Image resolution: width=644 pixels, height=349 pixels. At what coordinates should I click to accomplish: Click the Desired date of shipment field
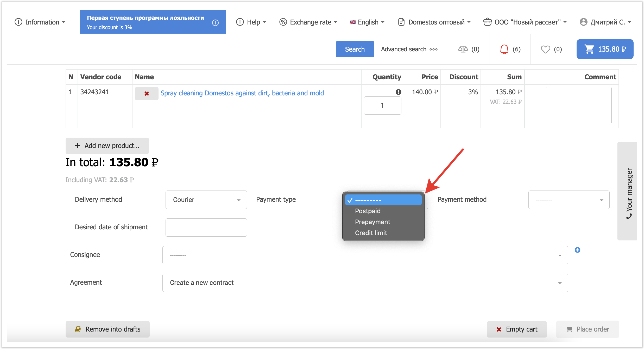[x=206, y=228]
